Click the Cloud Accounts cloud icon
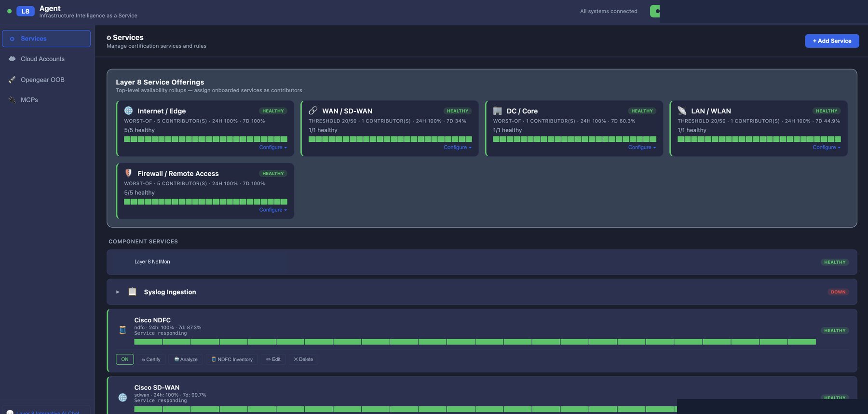 click(12, 59)
